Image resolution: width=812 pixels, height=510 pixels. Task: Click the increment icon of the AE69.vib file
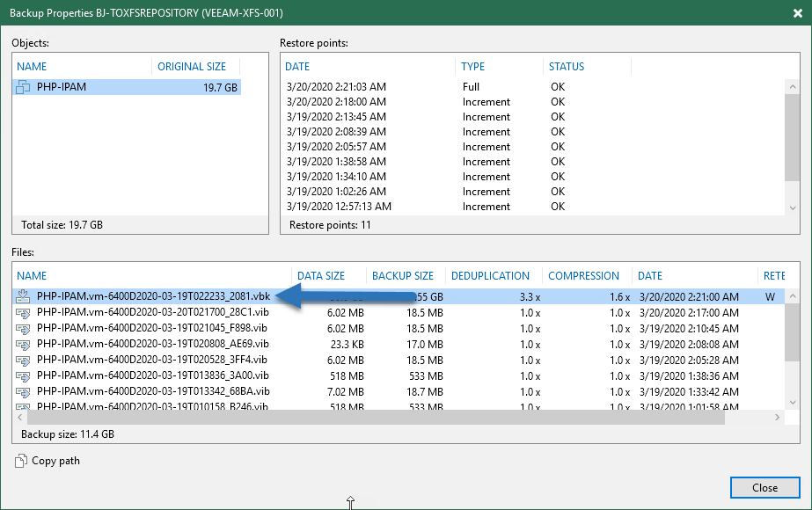tap(23, 345)
